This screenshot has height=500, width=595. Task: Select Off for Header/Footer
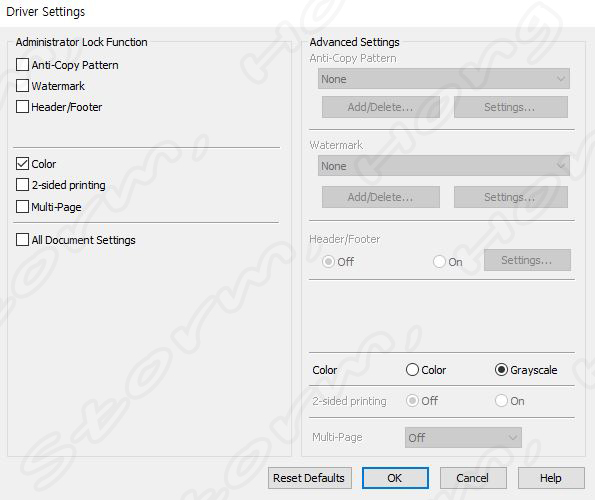tap(328, 261)
